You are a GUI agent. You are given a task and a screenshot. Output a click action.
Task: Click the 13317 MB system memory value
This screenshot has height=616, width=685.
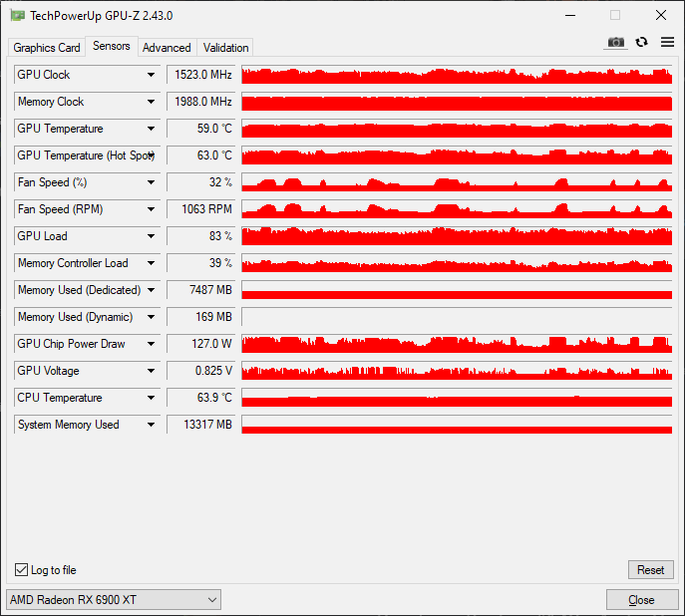click(x=200, y=425)
